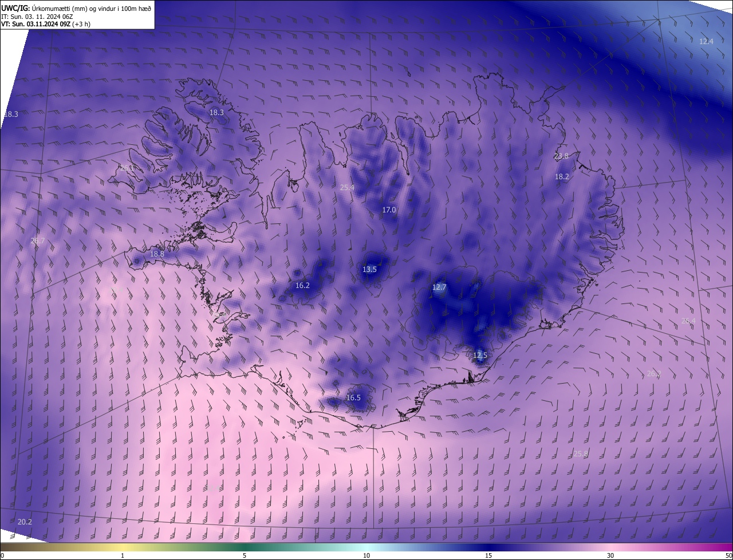Click the "VT: Sun. 03.11.2024 09Z" valid time
Screen dimensions: 733x560
point(36,24)
